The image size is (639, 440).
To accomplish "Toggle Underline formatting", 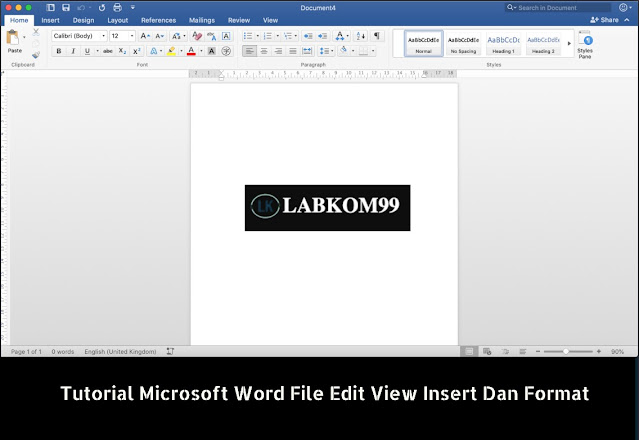I will coord(87,51).
